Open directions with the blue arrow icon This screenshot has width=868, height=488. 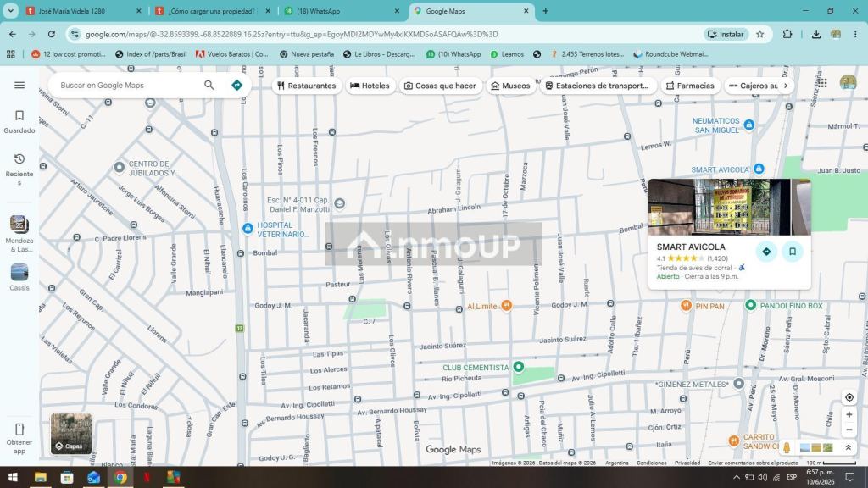(237, 86)
